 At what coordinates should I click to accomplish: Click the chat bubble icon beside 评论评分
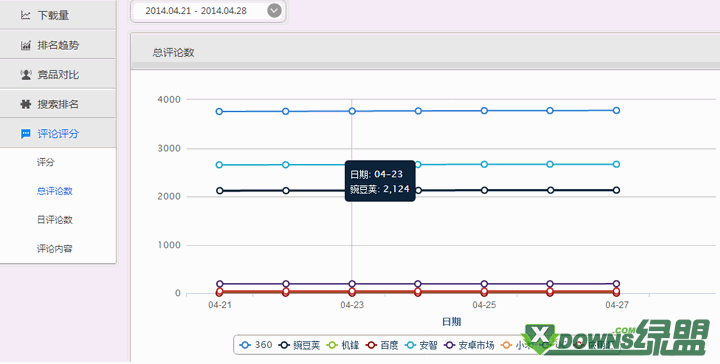tap(26, 134)
